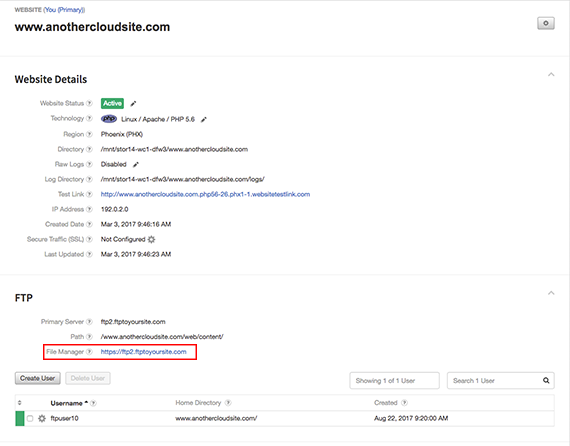Click the ftp2.ftptoyoursite.com primary server value

click(133, 322)
